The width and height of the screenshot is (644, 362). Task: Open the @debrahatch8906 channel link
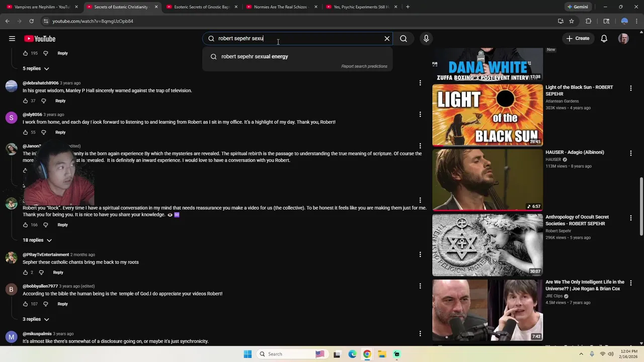[40, 83]
